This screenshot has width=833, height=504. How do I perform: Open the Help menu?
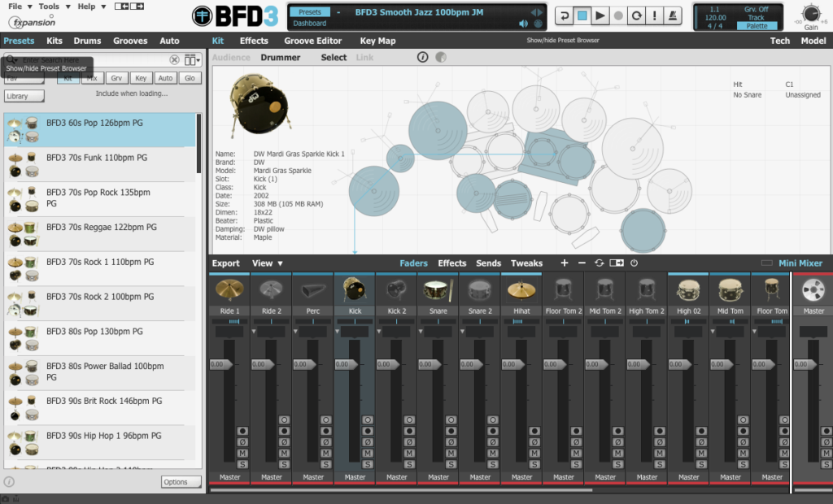click(92, 7)
